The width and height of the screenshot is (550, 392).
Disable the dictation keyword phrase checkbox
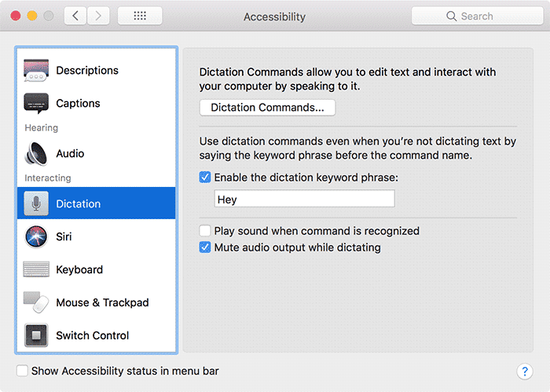pos(205,178)
